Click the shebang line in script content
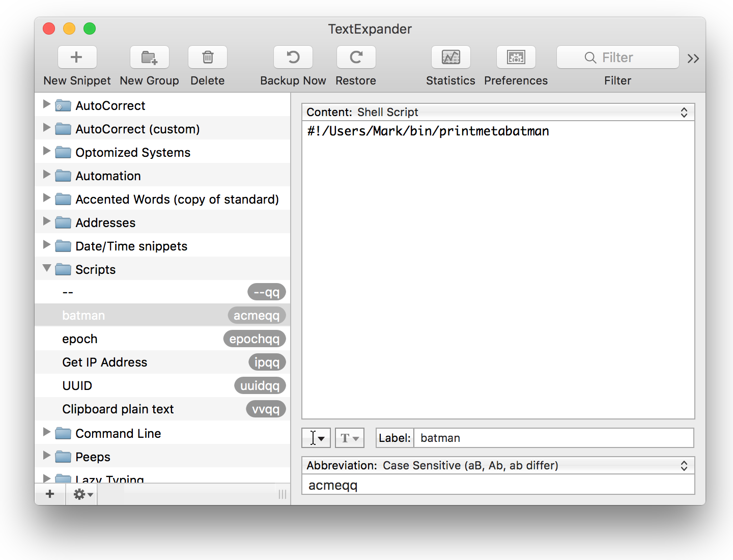This screenshot has width=733, height=560. 428,131
